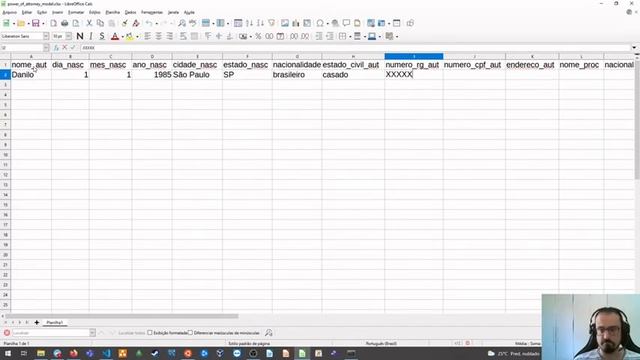Save the document with the floppy icon
Screen dimensions: 640x360
pyautogui.click(x=36, y=23)
